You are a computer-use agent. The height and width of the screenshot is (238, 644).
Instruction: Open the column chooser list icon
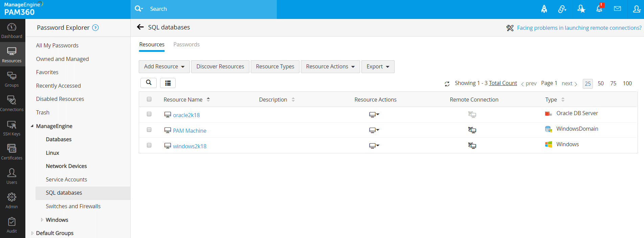click(x=168, y=83)
